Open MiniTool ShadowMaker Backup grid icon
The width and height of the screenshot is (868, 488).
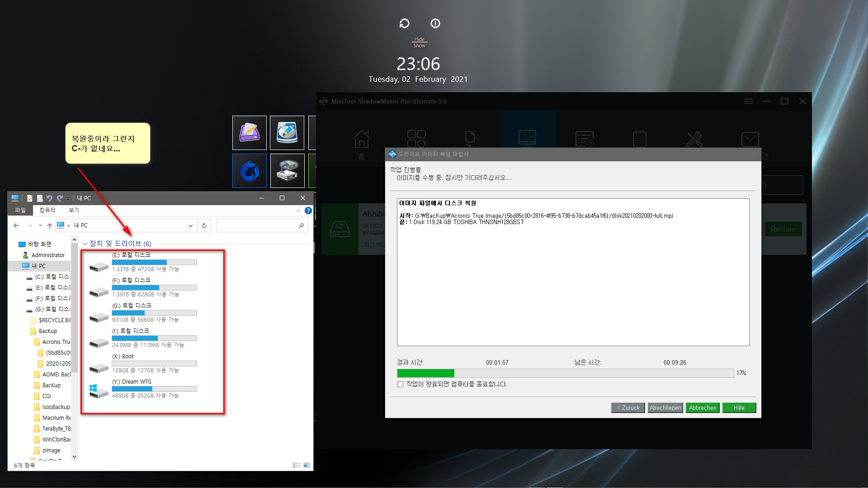[416, 139]
